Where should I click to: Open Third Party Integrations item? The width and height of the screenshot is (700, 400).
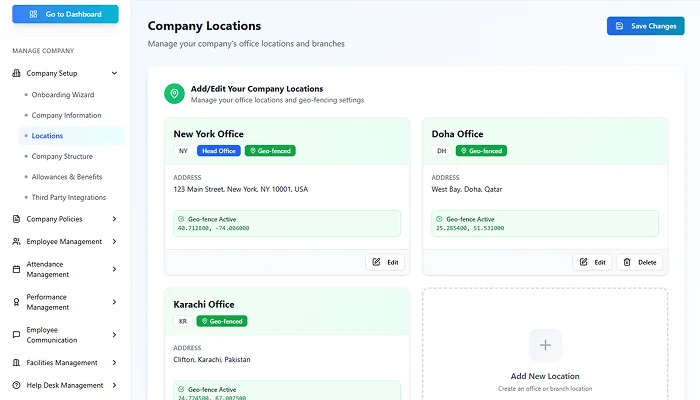point(69,197)
